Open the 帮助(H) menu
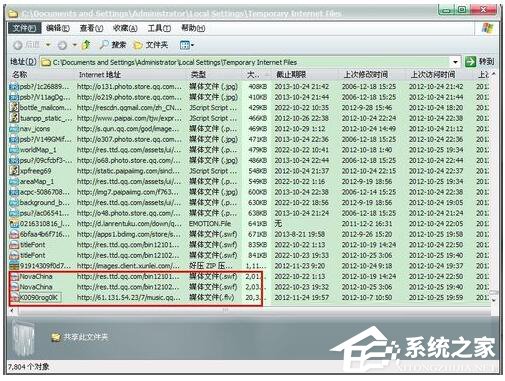This screenshot has height=381, width=505. tap(193, 28)
